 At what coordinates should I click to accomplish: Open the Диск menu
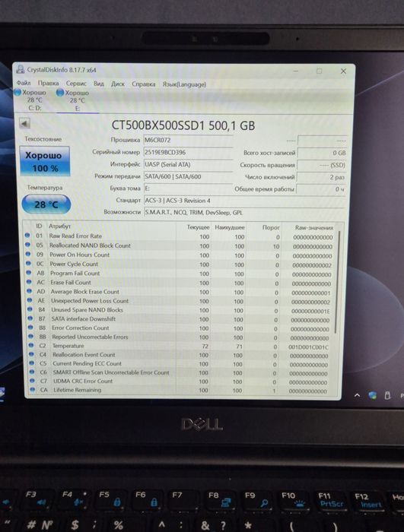[x=118, y=84]
